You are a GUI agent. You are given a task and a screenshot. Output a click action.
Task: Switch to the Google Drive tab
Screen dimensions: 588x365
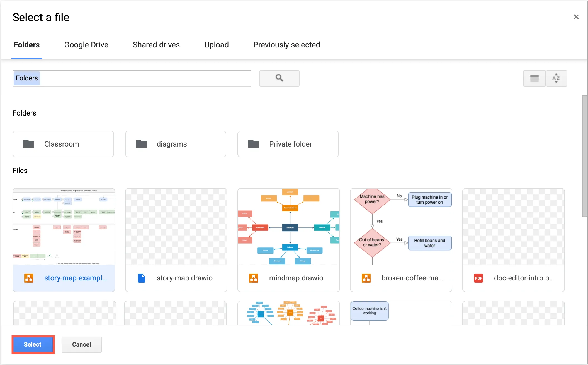(86, 45)
